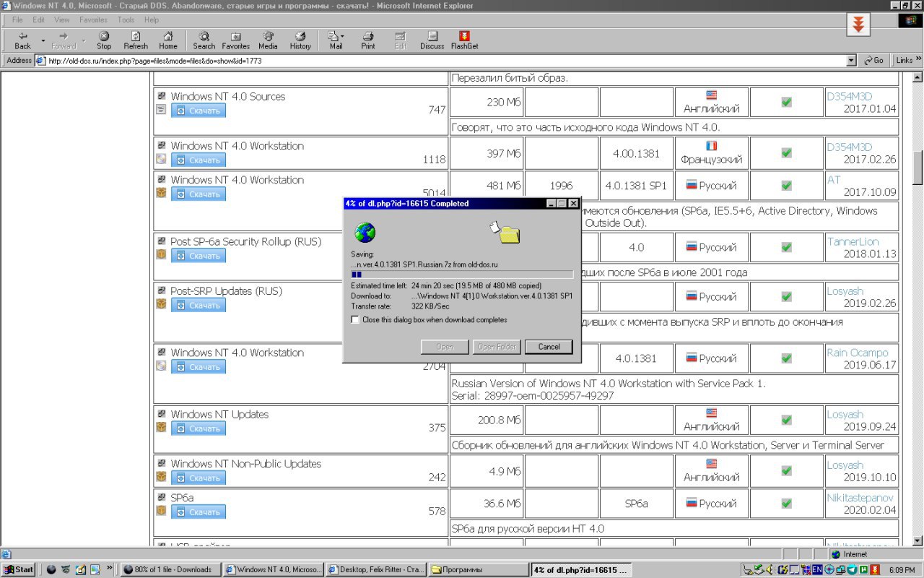This screenshot has width=924, height=578.
Task: Click Скачать for Windows NT Non-Public Updates
Action: click(x=199, y=478)
